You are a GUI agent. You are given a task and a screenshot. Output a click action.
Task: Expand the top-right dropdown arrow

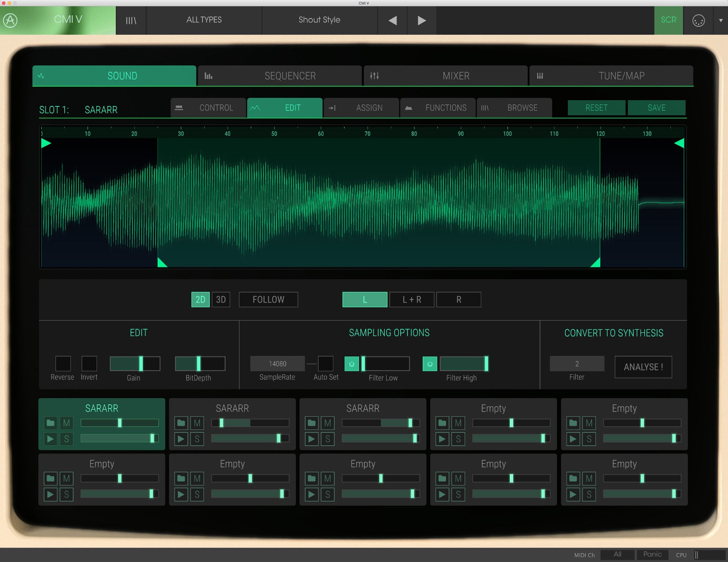(721, 20)
